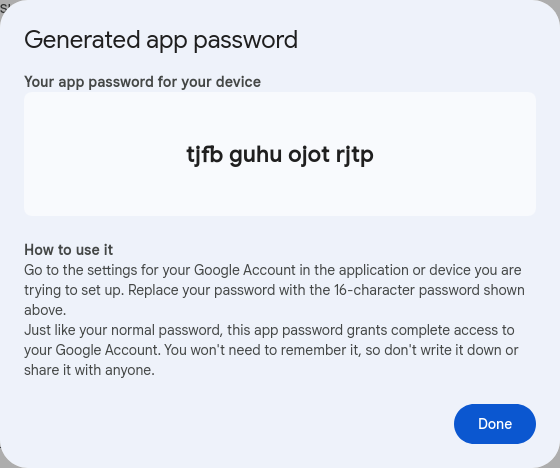Image resolution: width=560 pixels, height=468 pixels.
Task: Click the line starting 'Go to the settings'
Action: 273,270
